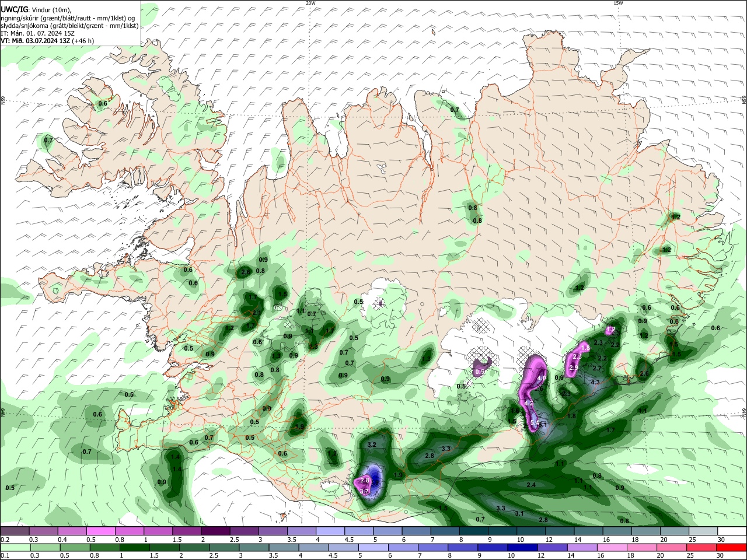This screenshot has height=560, width=747.
Task: Click the '2.1' value in western Iceland
Action: [256, 313]
